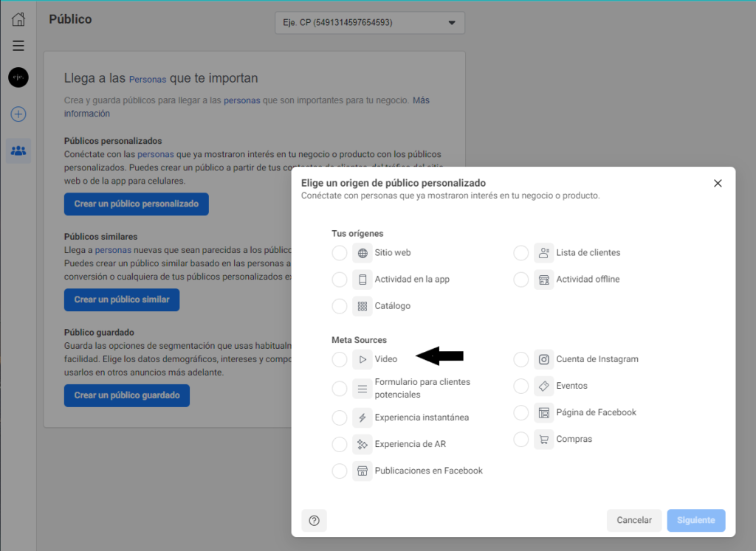Select the Lista de clientes radio option
Screen dimensions: 756x551
click(521, 253)
